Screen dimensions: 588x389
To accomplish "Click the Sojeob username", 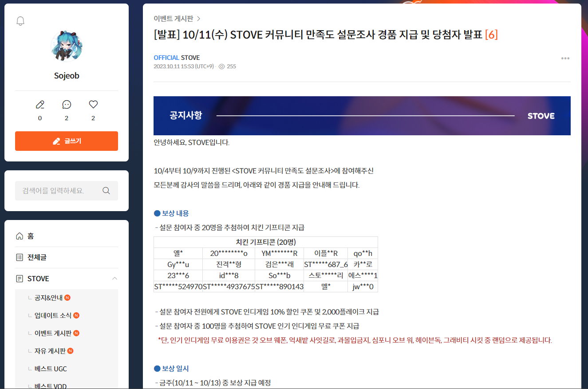I will (x=67, y=76).
